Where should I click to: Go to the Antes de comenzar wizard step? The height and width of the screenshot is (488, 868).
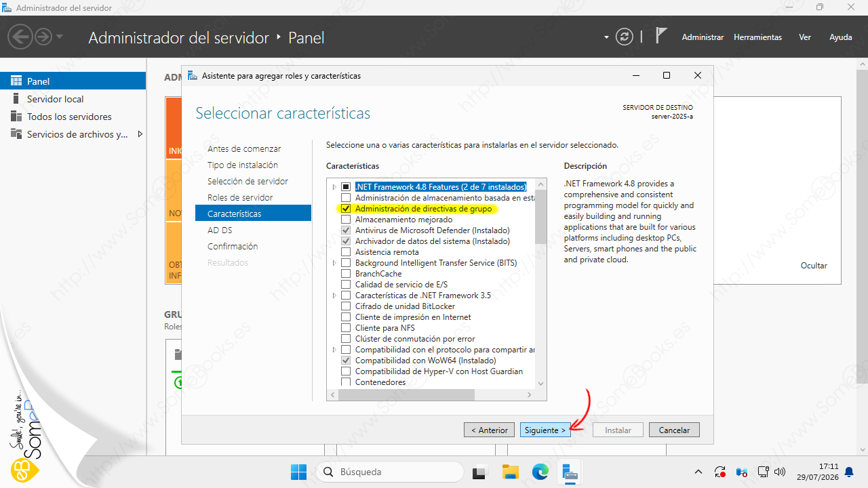pyautogui.click(x=244, y=148)
